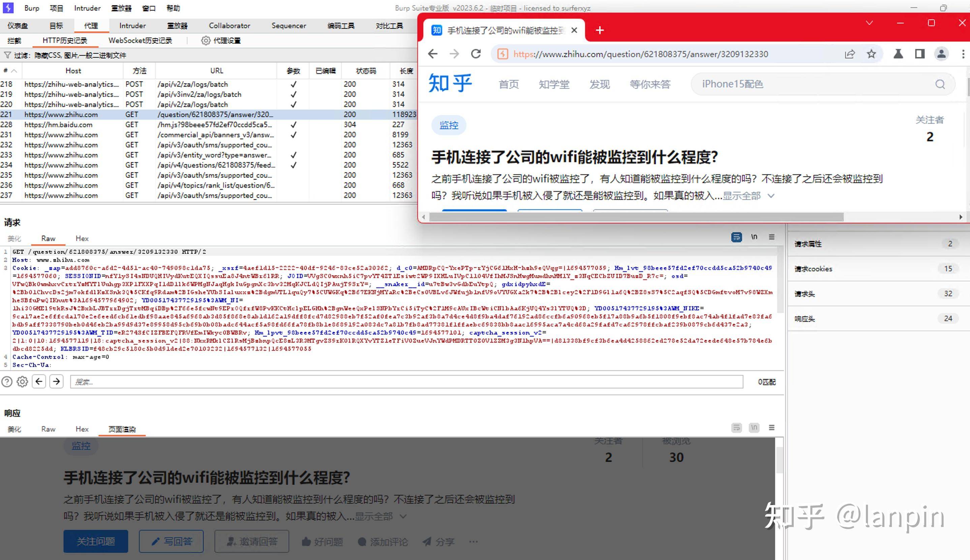Open the 代理设置 gear settings
970x560 pixels.
click(221, 40)
